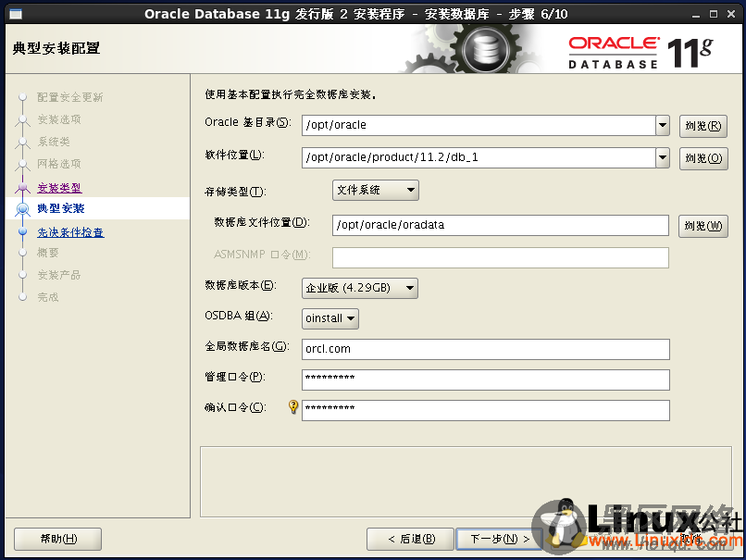Click the 存储类型(T) label

pos(235,192)
